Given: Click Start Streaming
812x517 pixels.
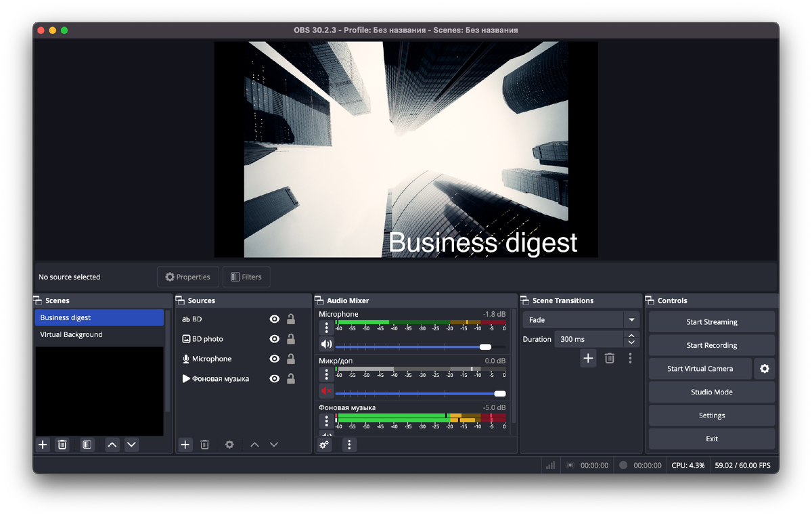Looking at the screenshot, I should 712,322.
